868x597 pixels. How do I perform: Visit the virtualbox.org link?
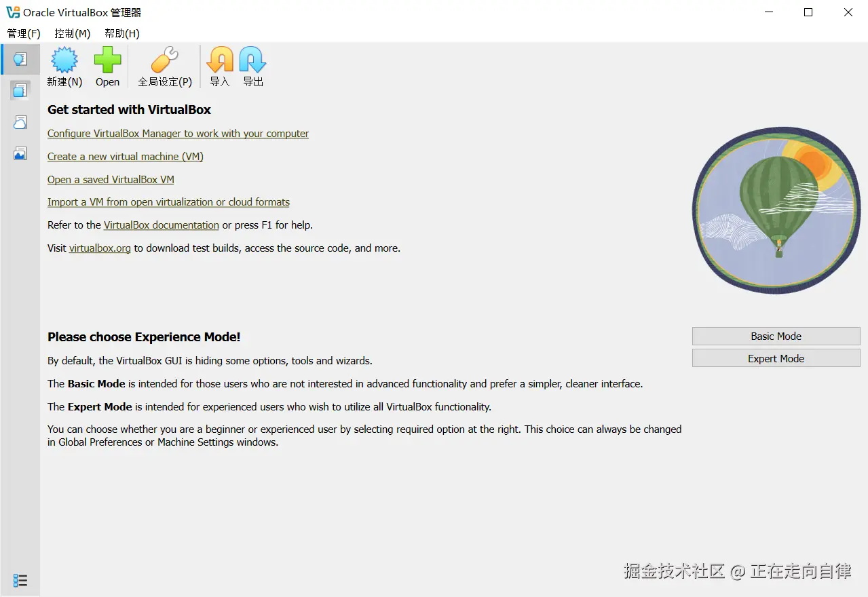point(100,248)
